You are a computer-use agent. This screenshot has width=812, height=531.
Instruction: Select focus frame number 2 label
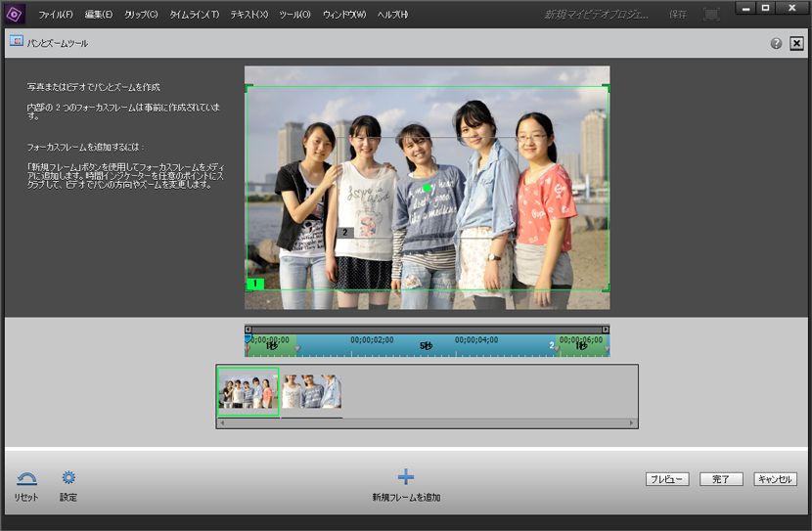(345, 233)
